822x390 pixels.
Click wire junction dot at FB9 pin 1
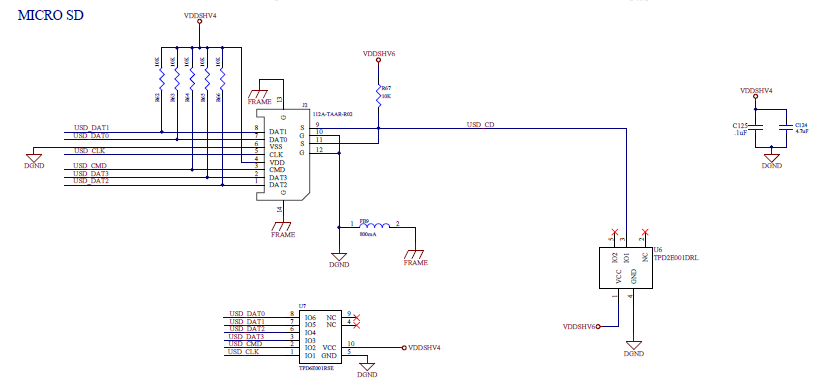click(x=339, y=227)
